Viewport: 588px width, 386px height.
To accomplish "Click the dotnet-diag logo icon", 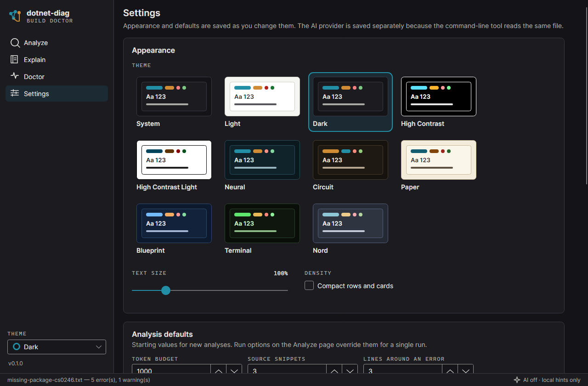I will (15, 16).
